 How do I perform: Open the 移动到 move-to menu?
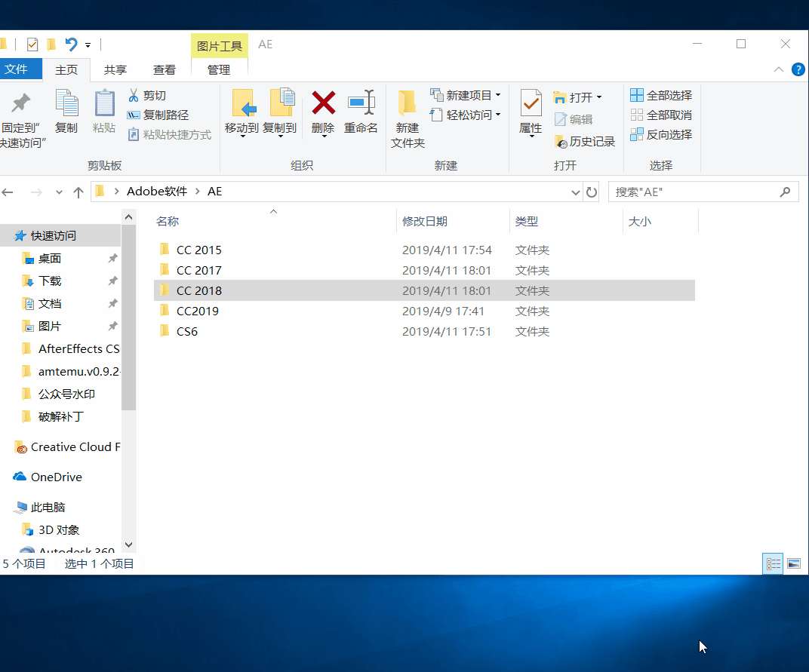click(x=241, y=113)
